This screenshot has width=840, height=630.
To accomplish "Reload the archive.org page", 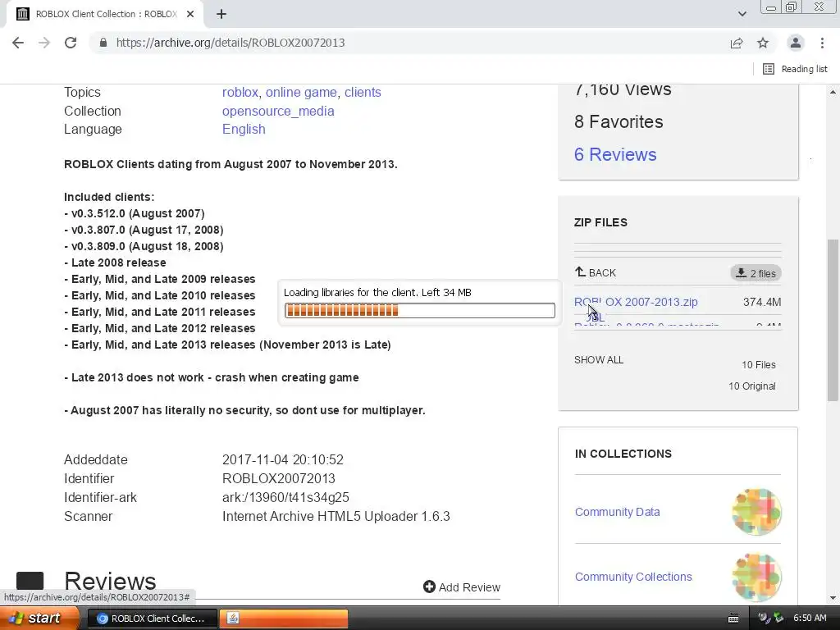I will [x=71, y=43].
